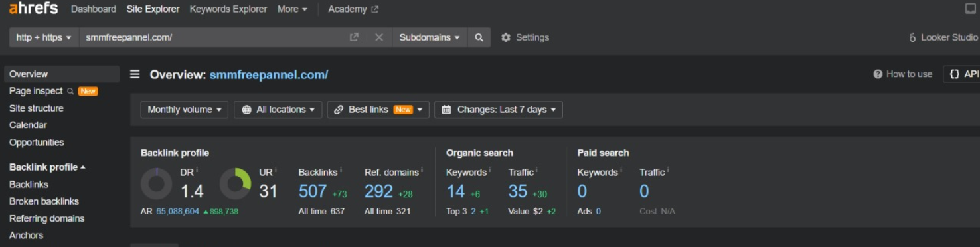980x247 pixels.
Task: Click organic Traffic count 35
Action: point(518,191)
